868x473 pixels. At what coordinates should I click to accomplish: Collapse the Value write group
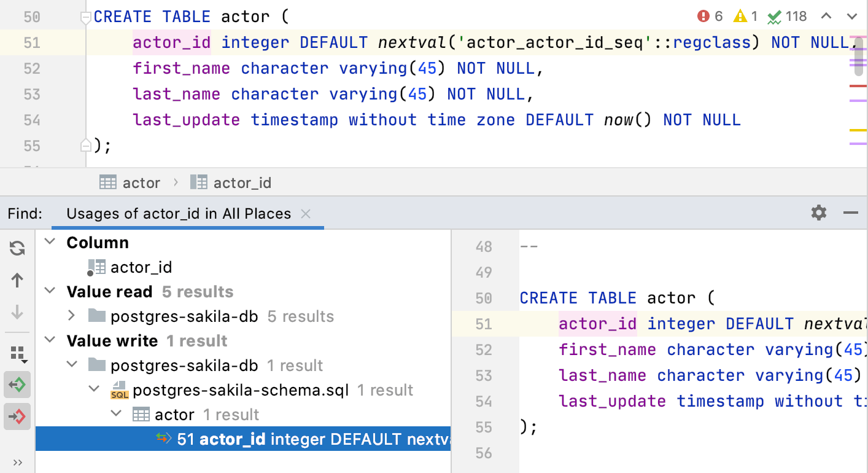(x=51, y=341)
